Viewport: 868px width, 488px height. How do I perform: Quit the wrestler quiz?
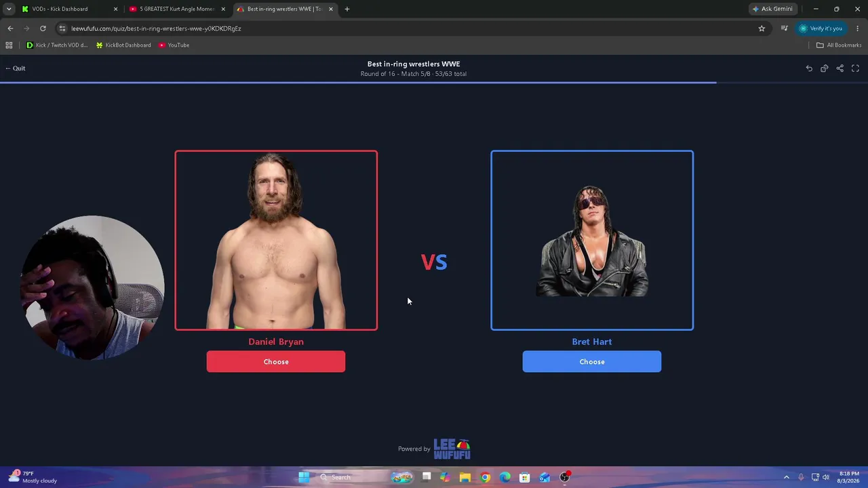coord(15,68)
